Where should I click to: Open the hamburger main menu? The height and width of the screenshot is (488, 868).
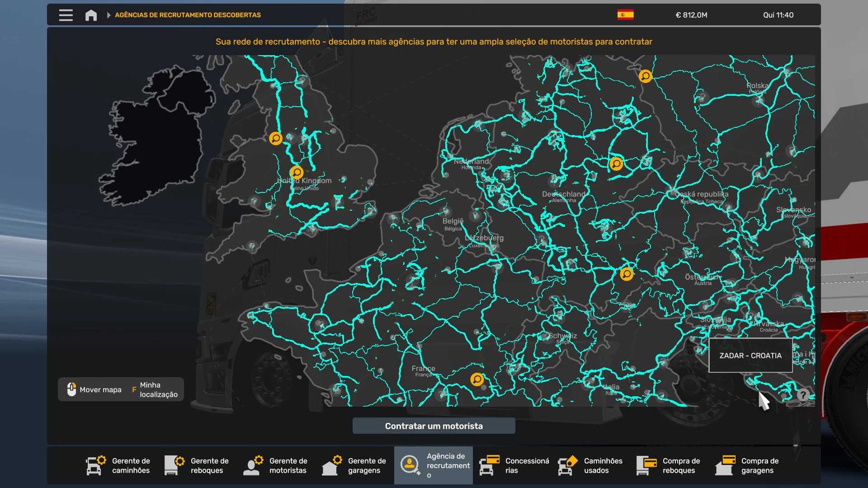[66, 15]
